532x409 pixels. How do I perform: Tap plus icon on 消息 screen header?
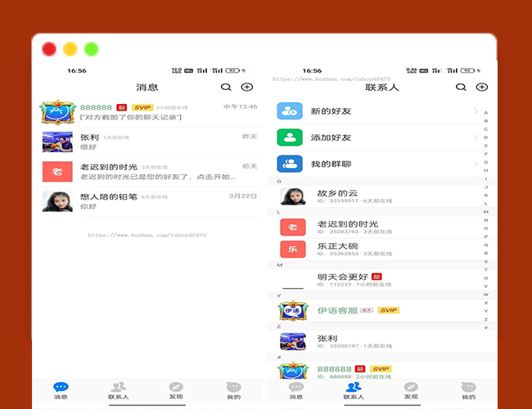[x=246, y=87]
